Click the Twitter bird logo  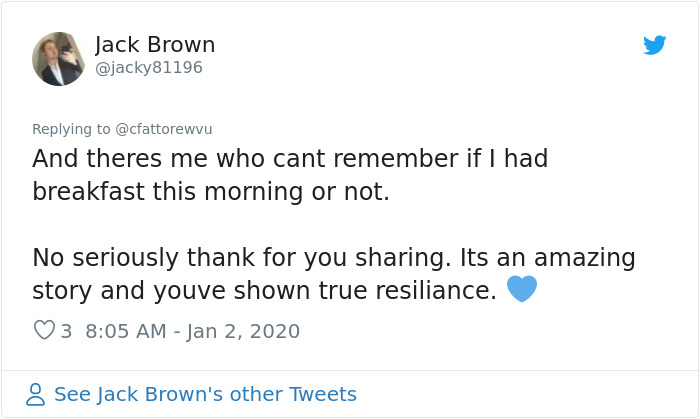point(654,45)
